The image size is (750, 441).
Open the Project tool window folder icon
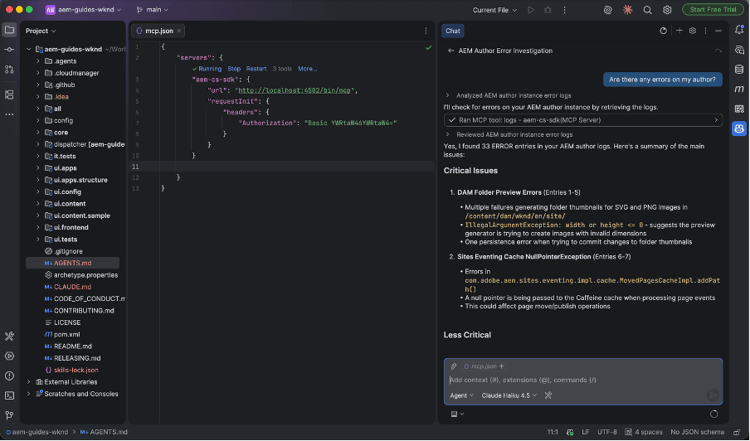click(x=9, y=30)
